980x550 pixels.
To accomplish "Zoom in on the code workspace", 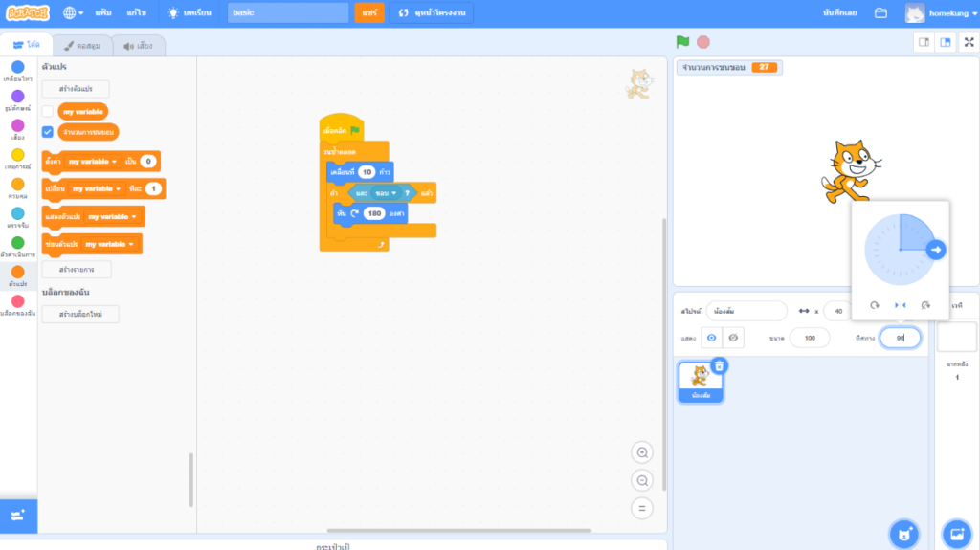I will pyautogui.click(x=643, y=452).
